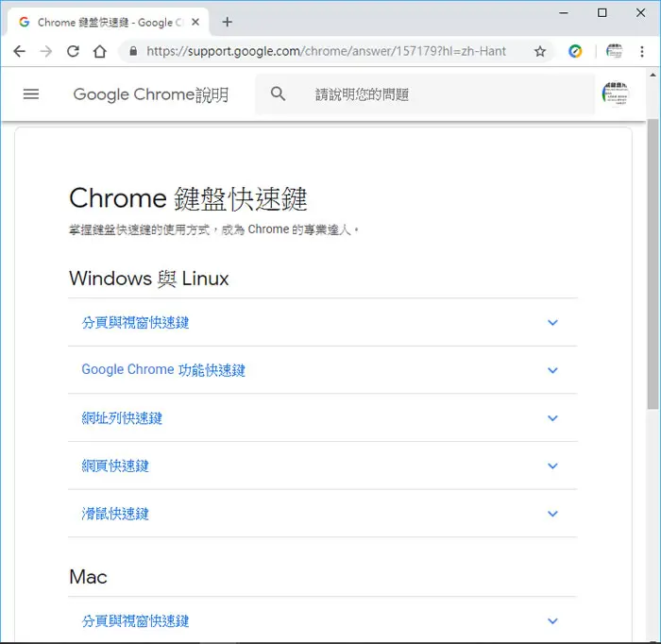This screenshot has width=661, height=644.
Task: Open the hamburger menu in Google Chrome說明
Action: coord(31,94)
